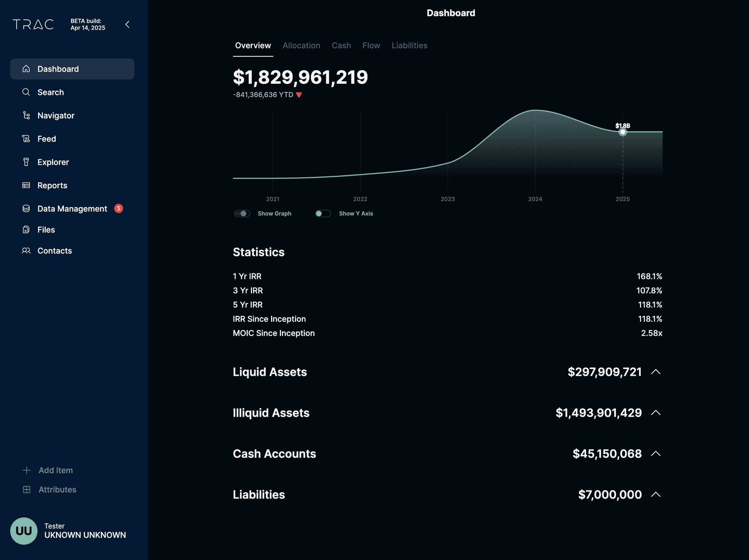Screen dimensions: 749x560
Task: Open the Flow tab
Action: click(x=371, y=46)
